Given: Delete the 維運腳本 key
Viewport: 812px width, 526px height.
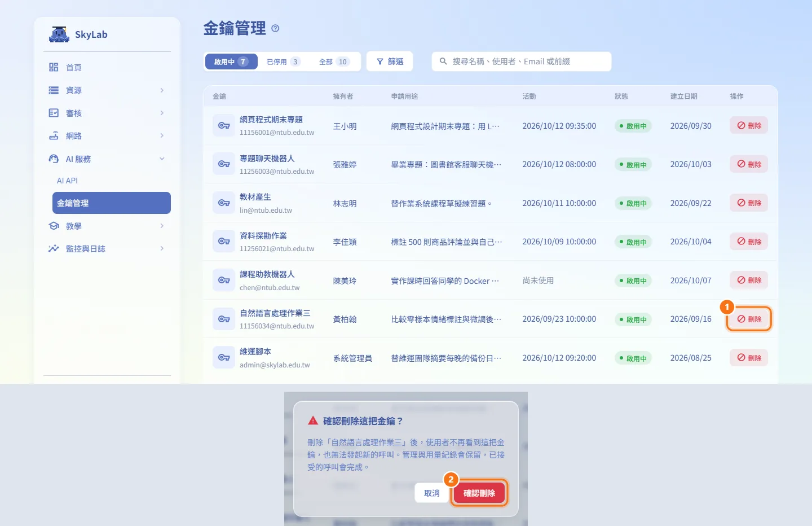Looking at the screenshot, I should click(749, 358).
